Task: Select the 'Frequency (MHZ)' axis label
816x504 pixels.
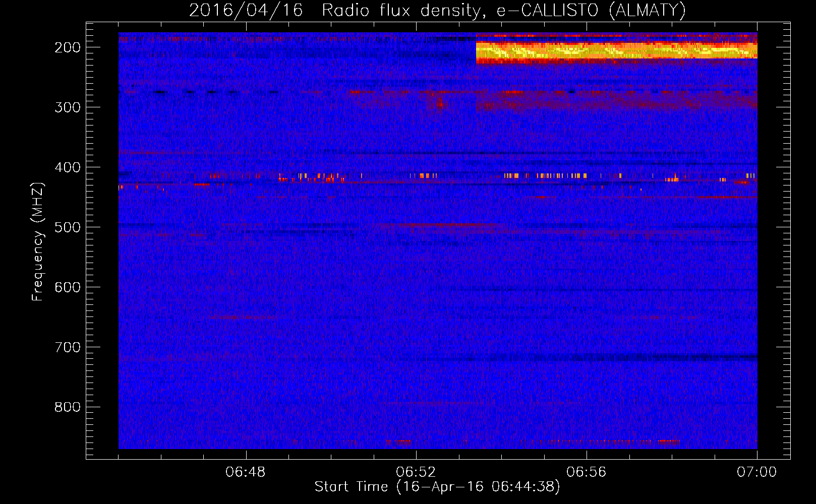Action: coord(38,241)
